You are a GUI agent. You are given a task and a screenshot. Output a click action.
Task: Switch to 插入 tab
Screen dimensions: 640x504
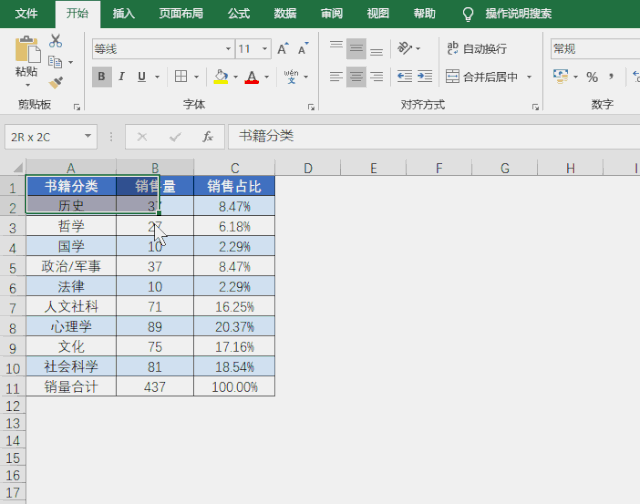pos(124,14)
